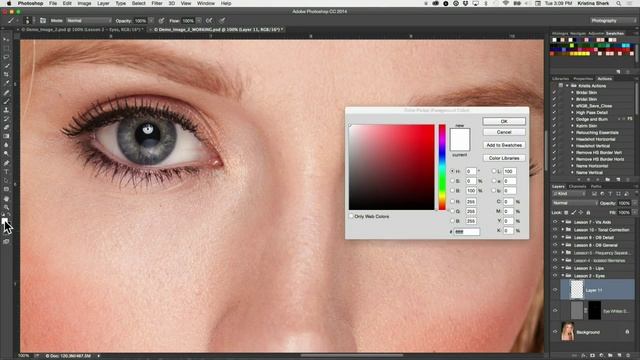Open the layer blend mode dropdown set to Normal
This screenshot has width=640, height=360.
pos(575,203)
